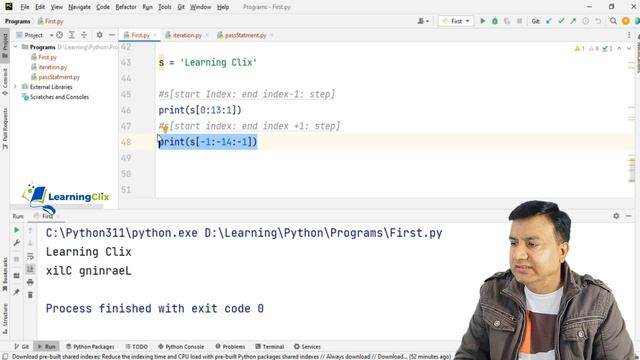Select passStatment.py in project tree
This screenshot has height=360, width=640.
pyautogui.click(x=59, y=77)
